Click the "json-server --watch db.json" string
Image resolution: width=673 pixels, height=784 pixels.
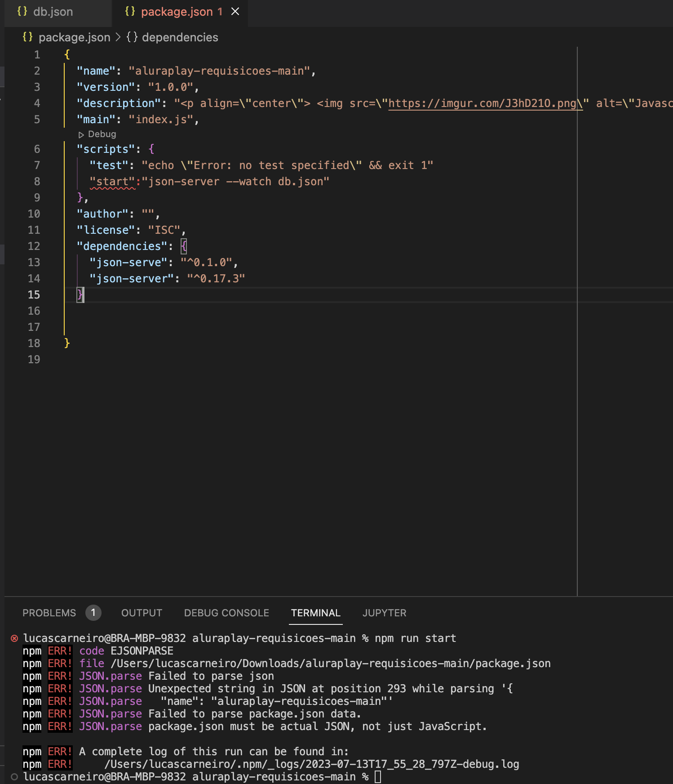(x=236, y=182)
